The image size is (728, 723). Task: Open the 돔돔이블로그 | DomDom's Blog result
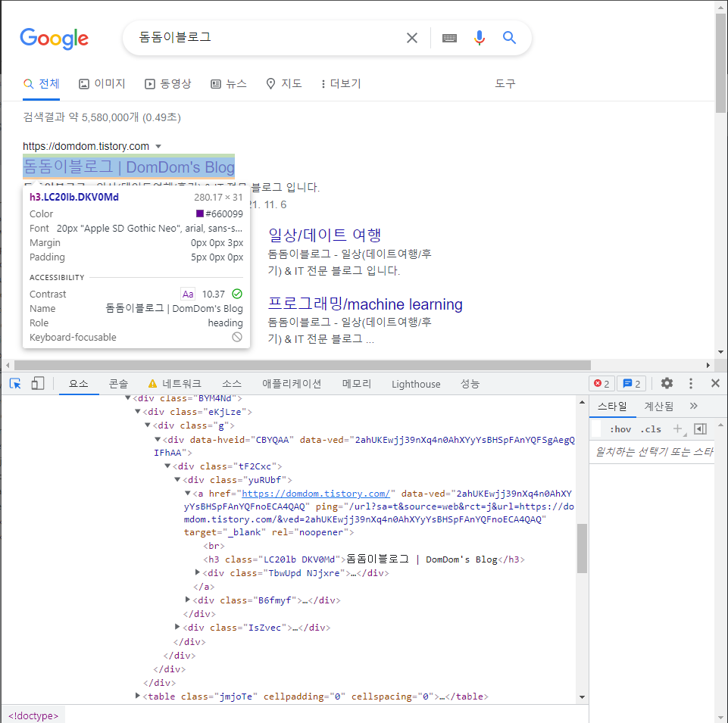[x=129, y=167]
